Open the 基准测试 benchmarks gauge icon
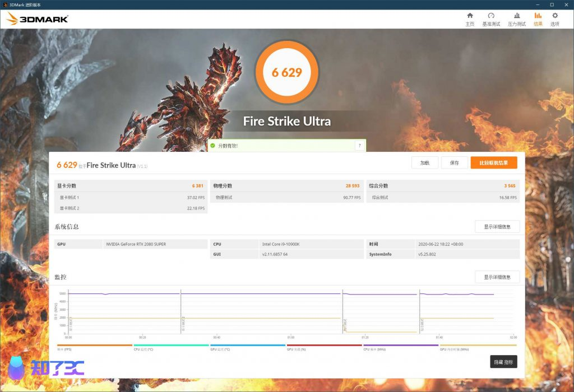 491,15
